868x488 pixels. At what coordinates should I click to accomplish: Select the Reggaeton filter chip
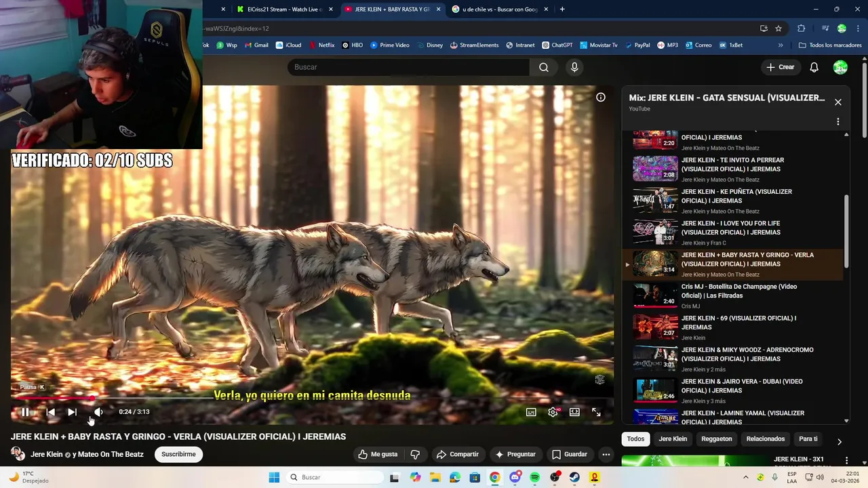coord(717,439)
